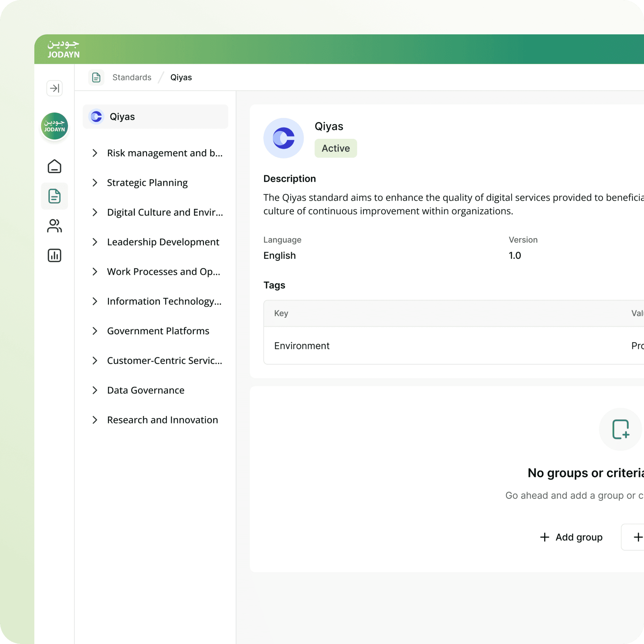This screenshot has height=644, width=644.
Task: Open the Reports chart icon in sidebar
Action: (x=54, y=255)
